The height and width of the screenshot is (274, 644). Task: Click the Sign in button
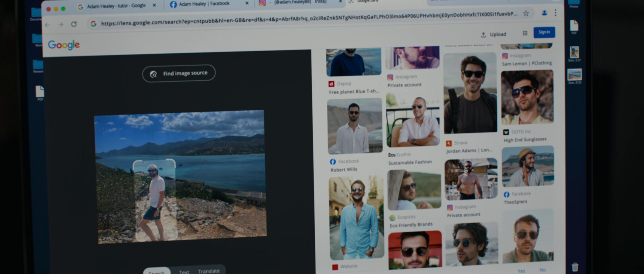(544, 32)
